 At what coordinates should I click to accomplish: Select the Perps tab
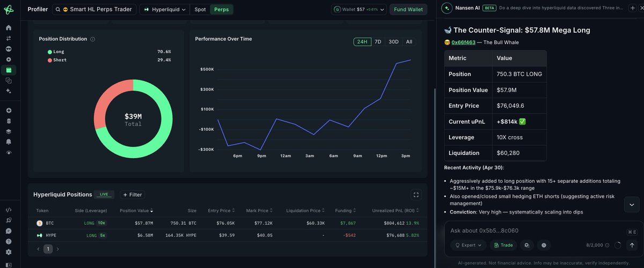221,10
